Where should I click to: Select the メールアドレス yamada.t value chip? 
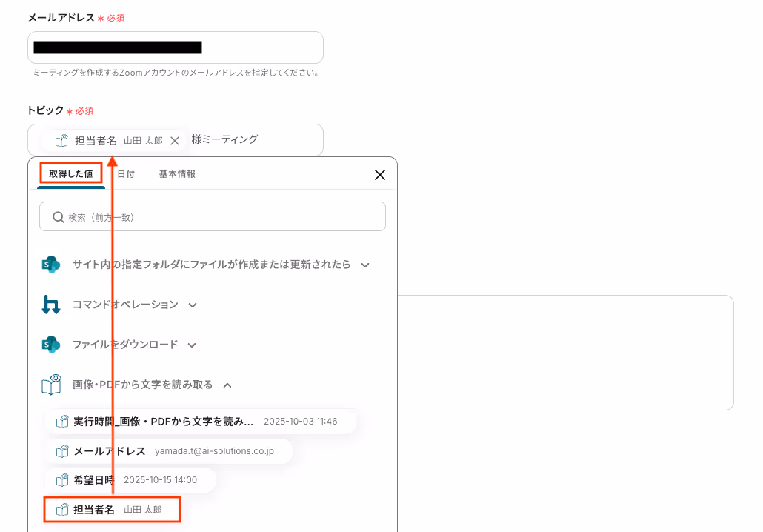coord(169,451)
